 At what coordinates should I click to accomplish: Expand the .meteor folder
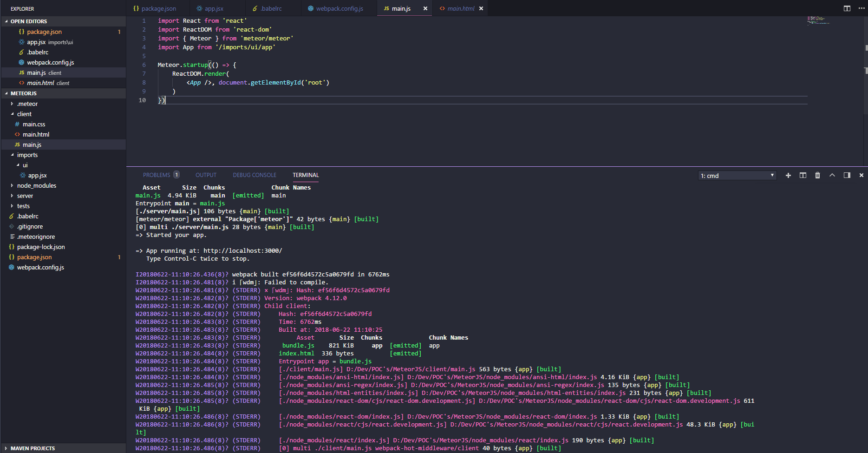tap(63, 104)
